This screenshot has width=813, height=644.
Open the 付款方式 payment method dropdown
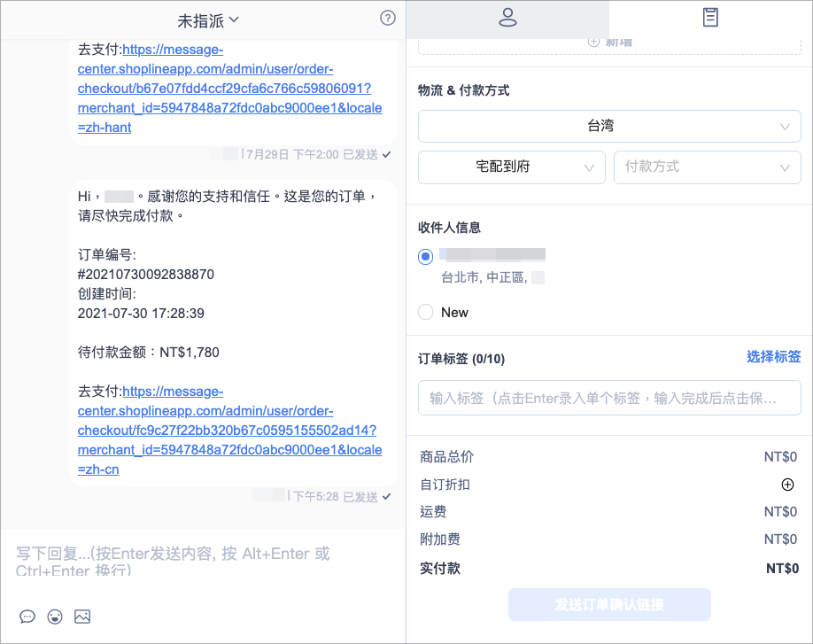pyautogui.click(x=708, y=167)
